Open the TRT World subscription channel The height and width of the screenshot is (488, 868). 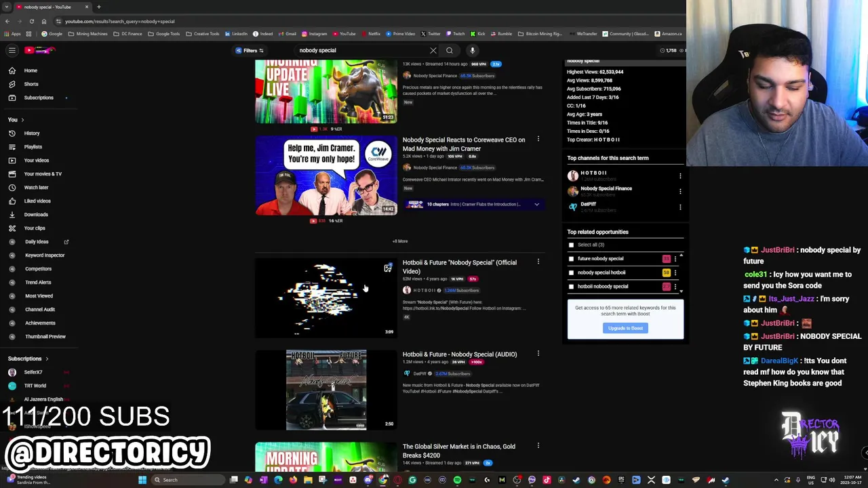(35, 386)
